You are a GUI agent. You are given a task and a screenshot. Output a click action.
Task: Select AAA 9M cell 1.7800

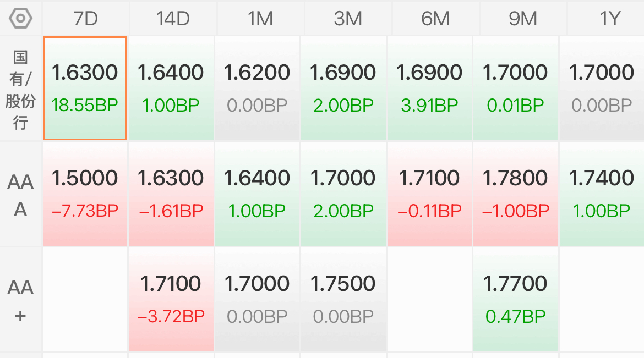point(515,194)
